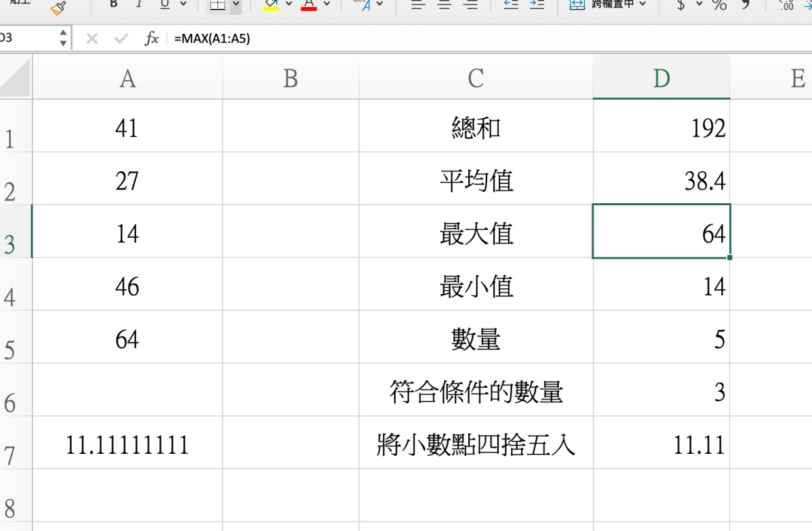Click the fill handle of cell D3

click(730, 258)
